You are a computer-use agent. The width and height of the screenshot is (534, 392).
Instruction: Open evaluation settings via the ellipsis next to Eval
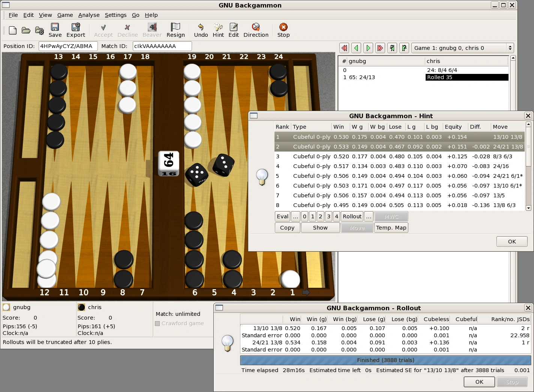click(295, 216)
